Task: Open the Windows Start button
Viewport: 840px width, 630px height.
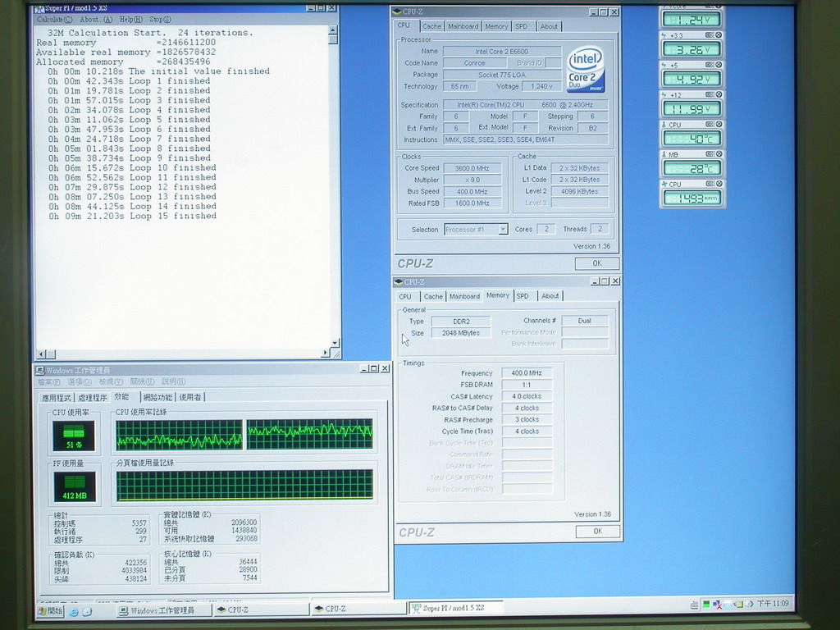Action: [x=50, y=610]
